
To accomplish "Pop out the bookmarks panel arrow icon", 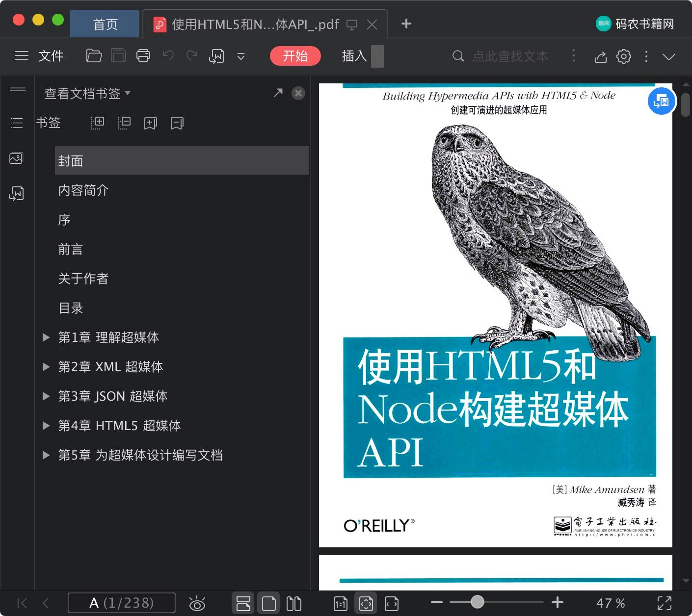I will (x=278, y=93).
